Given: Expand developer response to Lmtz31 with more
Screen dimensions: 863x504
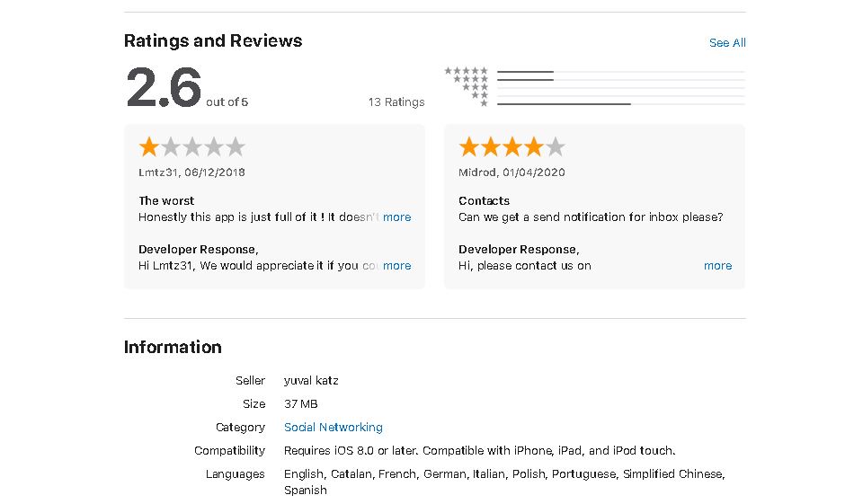Looking at the screenshot, I should point(396,266).
